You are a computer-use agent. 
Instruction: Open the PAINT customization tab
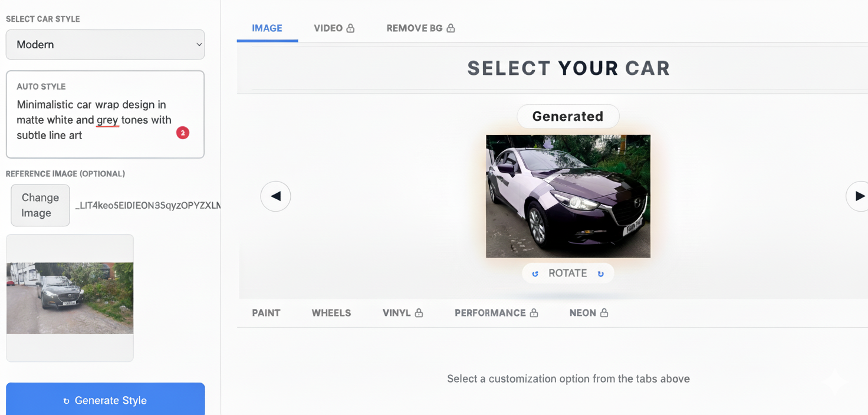tap(266, 313)
